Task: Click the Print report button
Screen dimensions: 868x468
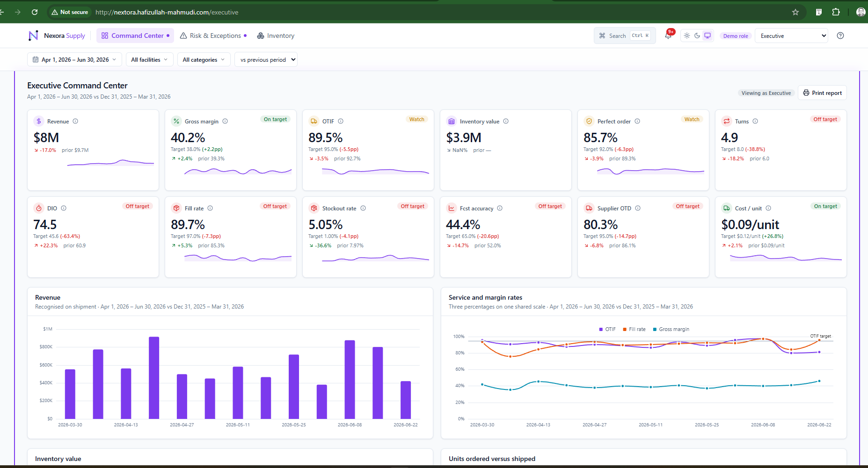Action: (822, 93)
